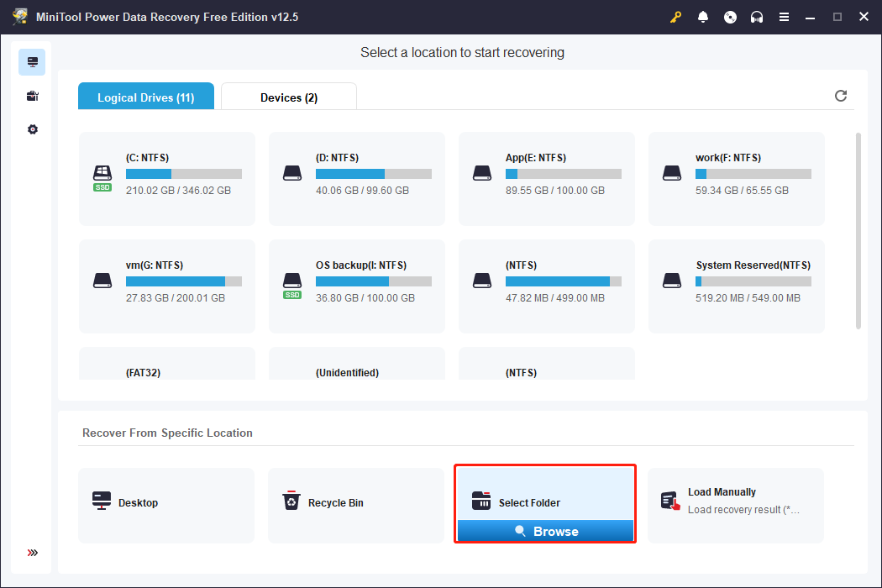Stay on the Logical Drives tab
This screenshot has height=588, width=882.
pyautogui.click(x=145, y=97)
